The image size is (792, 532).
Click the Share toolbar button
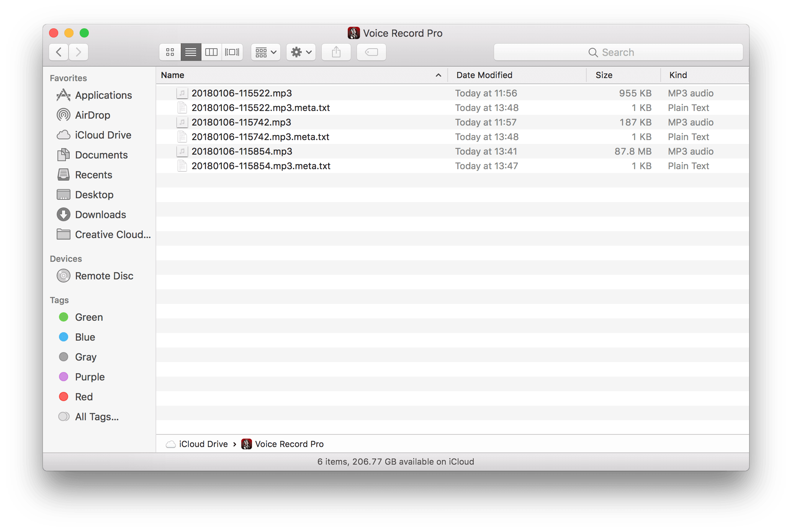pyautogui.click(x=336, y=52)
